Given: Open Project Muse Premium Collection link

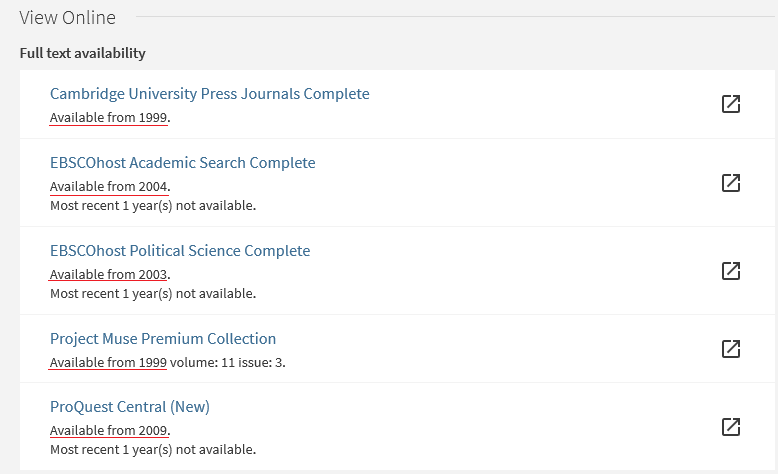Looking at the screenshot, I should (x=163, y=339).
